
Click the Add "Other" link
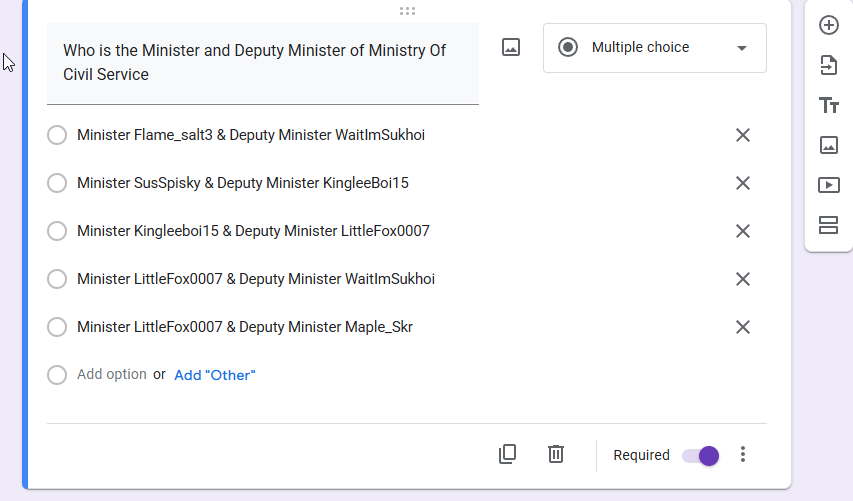pos(215,375)
